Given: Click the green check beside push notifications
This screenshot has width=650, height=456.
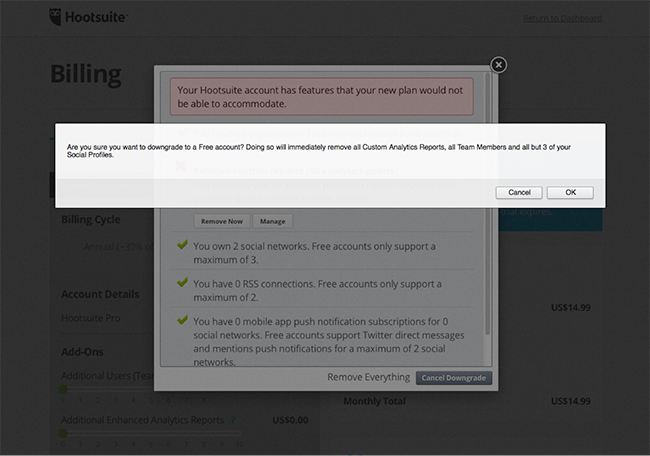Looking at the screenshot, I should point(182,320).
